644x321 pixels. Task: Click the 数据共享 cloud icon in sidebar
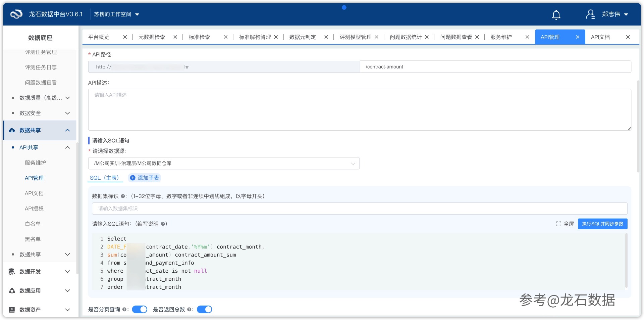click(x=12, y=130)
